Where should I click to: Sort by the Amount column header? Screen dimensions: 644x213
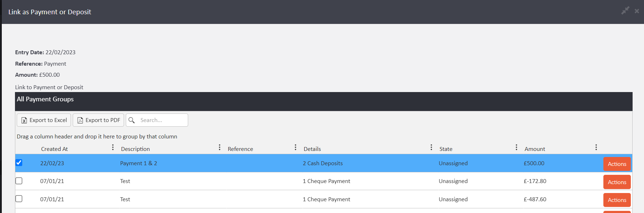535,149
